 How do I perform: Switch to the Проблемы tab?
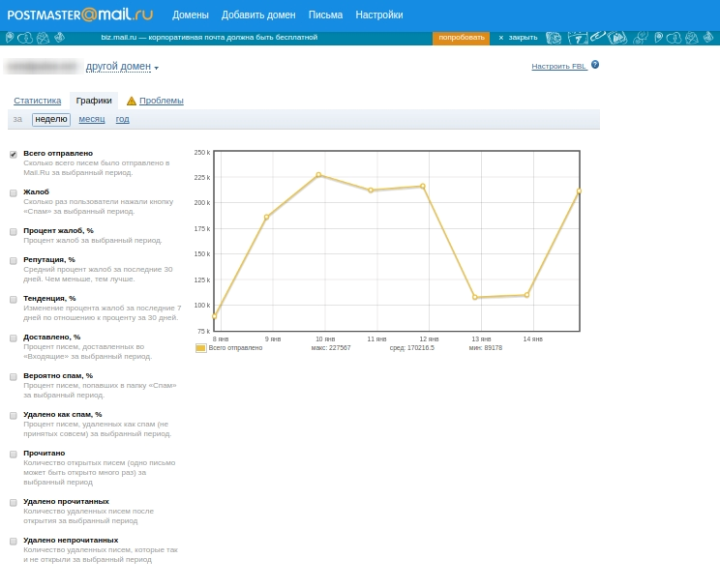[x=161, y=101]
